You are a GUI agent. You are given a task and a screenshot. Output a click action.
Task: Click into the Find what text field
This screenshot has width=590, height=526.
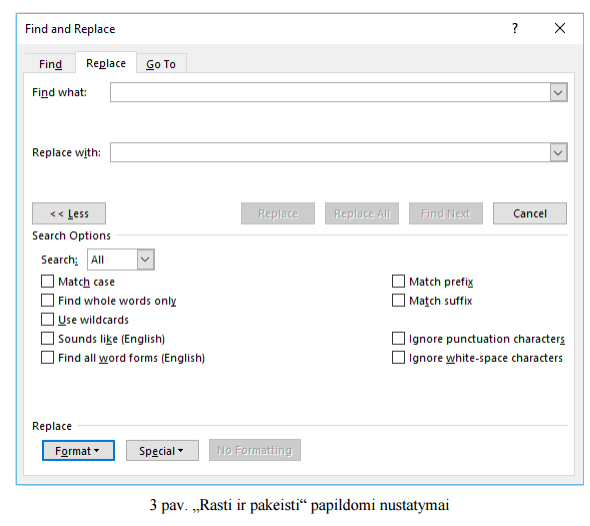point(330,92)
